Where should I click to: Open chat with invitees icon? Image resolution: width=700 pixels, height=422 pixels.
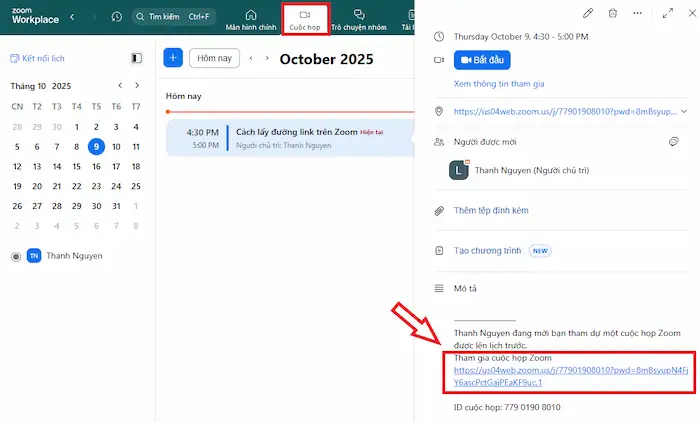(674, 143)
